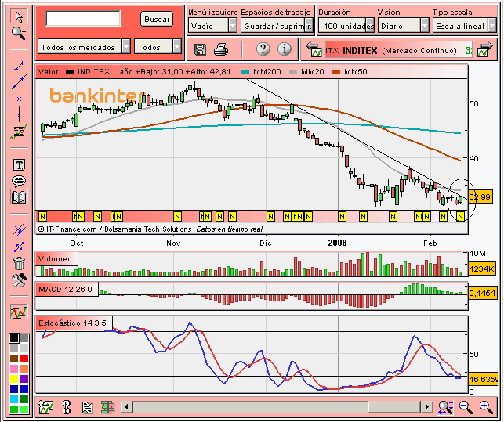Viewport: 504px width, 422px height.
Task: Click the Buscar button
Action: (157, 19)
